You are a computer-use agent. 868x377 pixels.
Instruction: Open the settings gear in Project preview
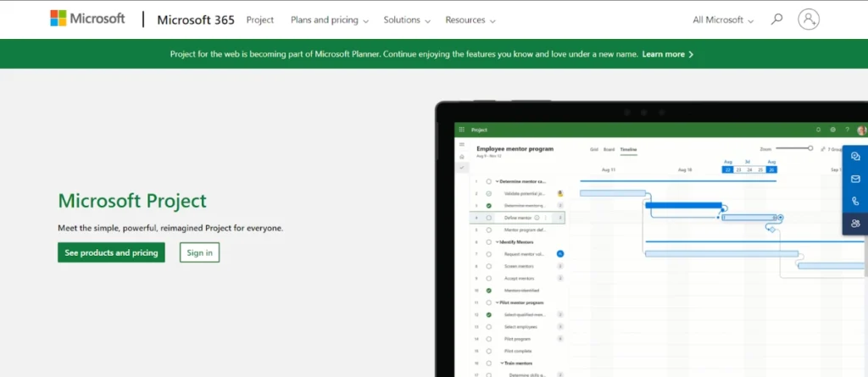(x=832, y=130)
